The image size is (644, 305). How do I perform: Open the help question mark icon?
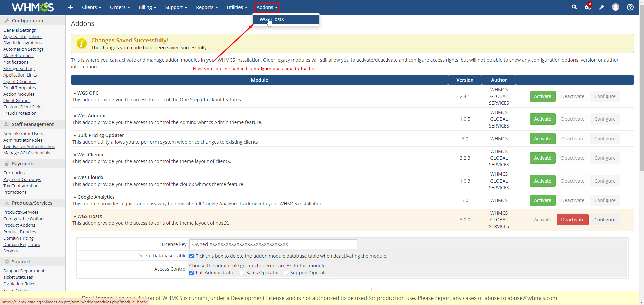click(x=630, y=7)
